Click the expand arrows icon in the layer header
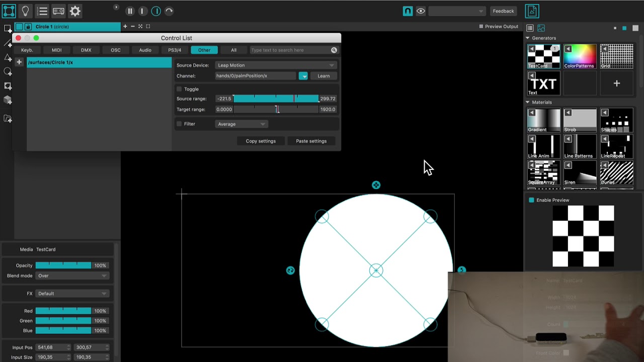 click(140, 27)
